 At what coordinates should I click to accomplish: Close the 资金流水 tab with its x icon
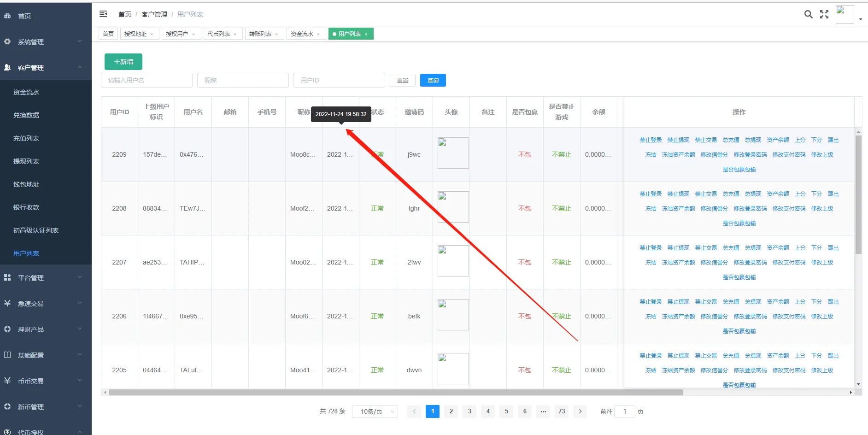click(318, 34)
